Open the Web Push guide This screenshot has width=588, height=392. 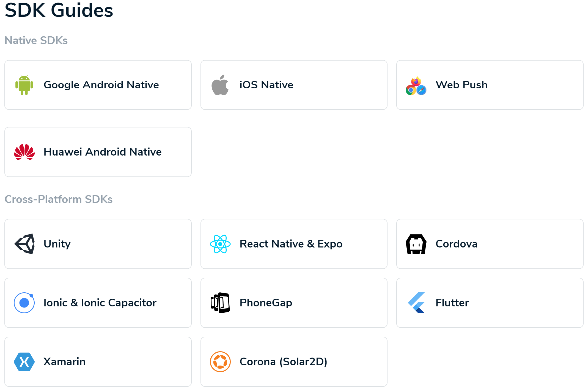[490, 85]
